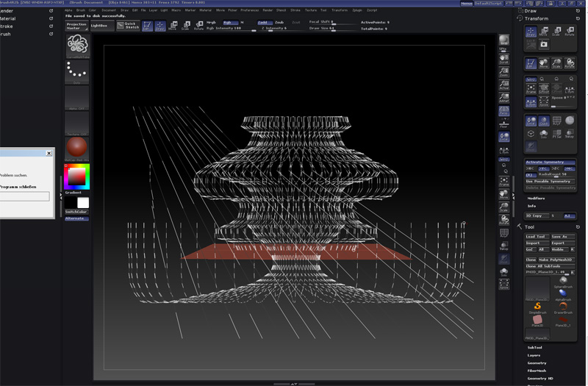588x386 pixels.
Task: Open the Zplugin menu
Action: click(x=357, y=10)
